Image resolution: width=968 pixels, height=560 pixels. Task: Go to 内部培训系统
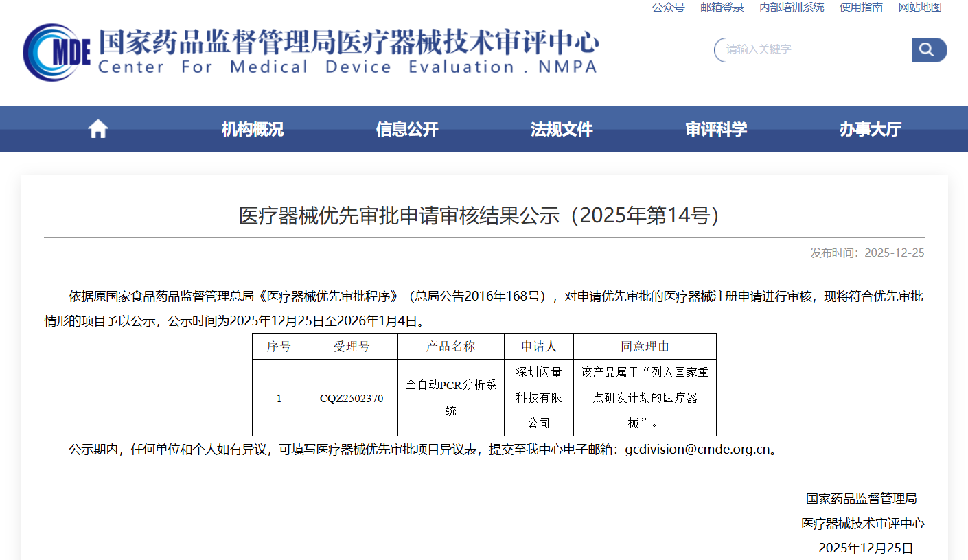click(792, 8)
